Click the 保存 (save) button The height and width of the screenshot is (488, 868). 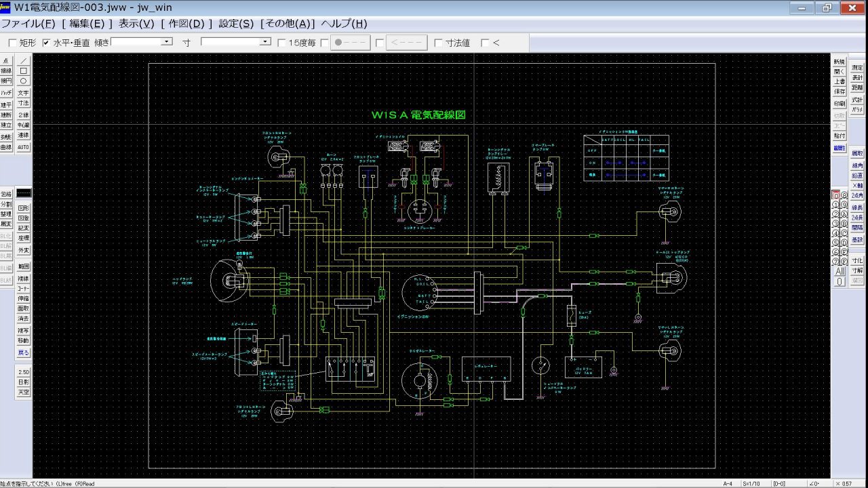[x=840, y=91]
